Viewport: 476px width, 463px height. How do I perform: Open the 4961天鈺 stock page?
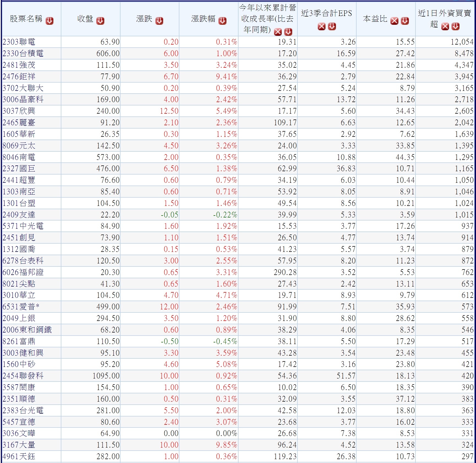tap(19, 456)
